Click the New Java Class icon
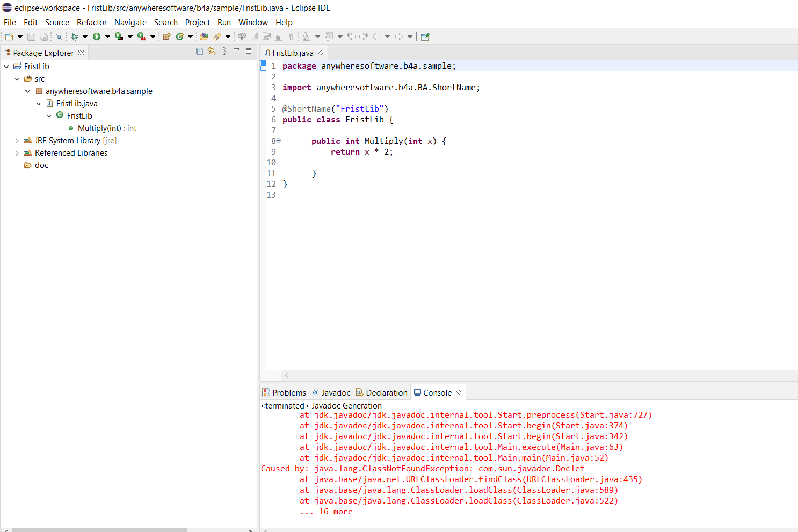The width and height of the screenshot is (798, 532). [x=180, y=37]
